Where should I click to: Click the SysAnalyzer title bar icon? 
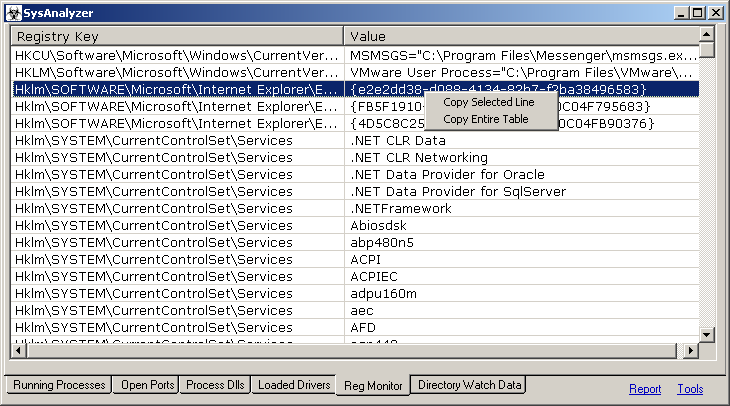click(12, 13)
